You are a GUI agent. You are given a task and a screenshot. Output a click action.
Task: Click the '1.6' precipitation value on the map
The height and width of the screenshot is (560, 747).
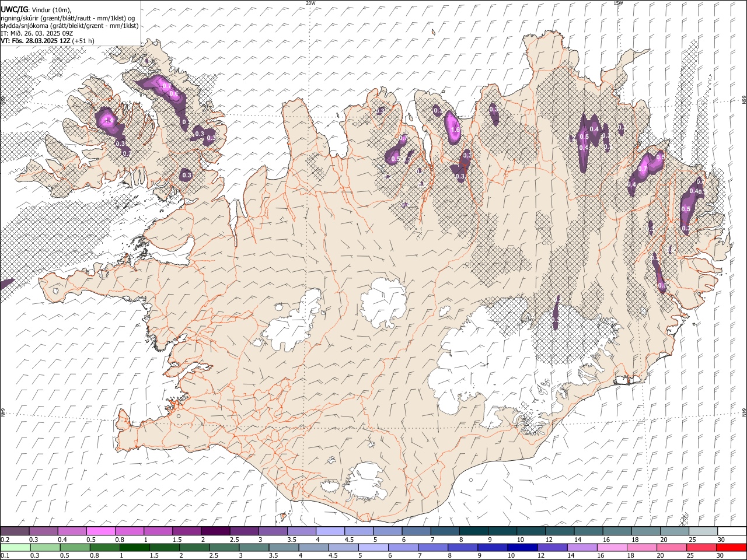tap(456, 130)
